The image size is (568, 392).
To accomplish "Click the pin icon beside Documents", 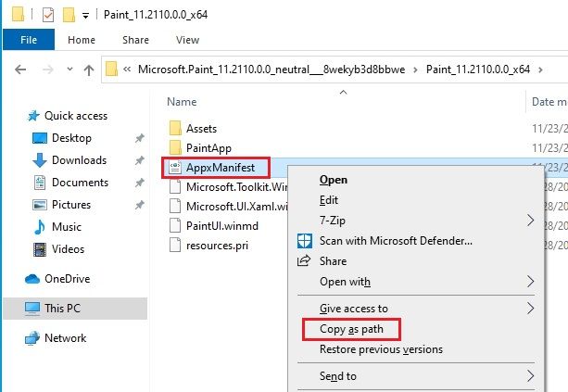I will [140, 183].
